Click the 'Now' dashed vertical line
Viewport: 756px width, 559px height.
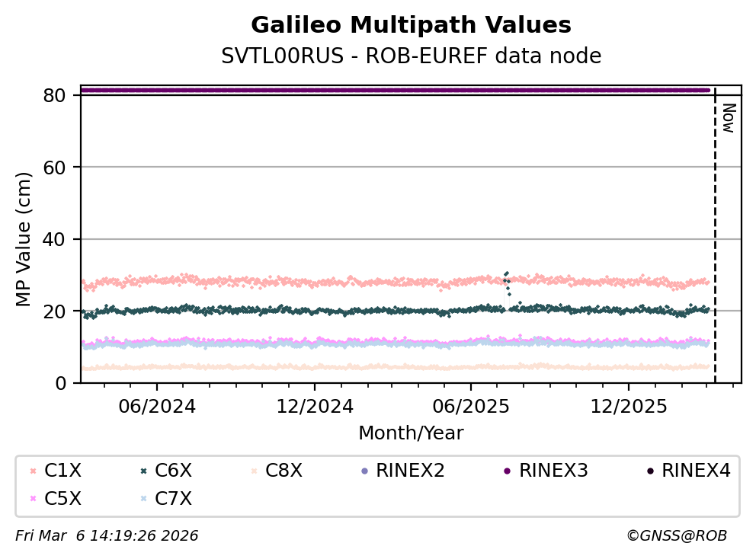coord(715,228)
